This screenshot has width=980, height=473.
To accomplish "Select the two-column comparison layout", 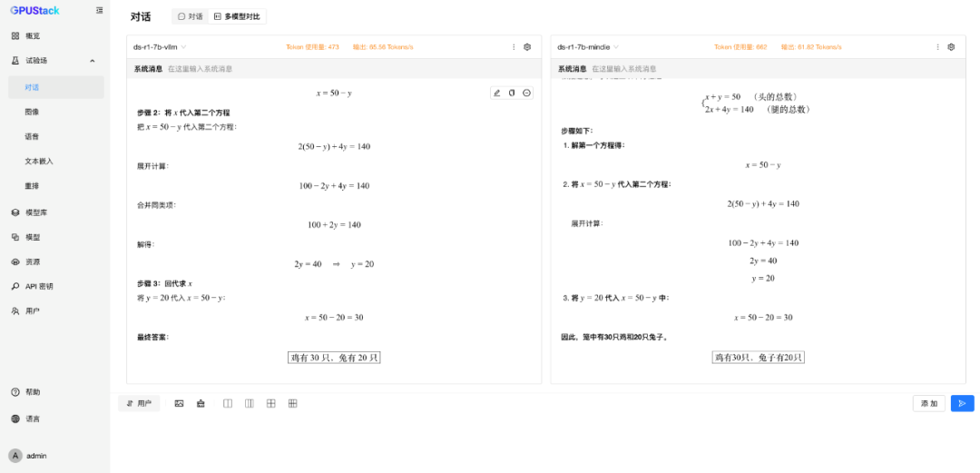I will pos(228,404).
